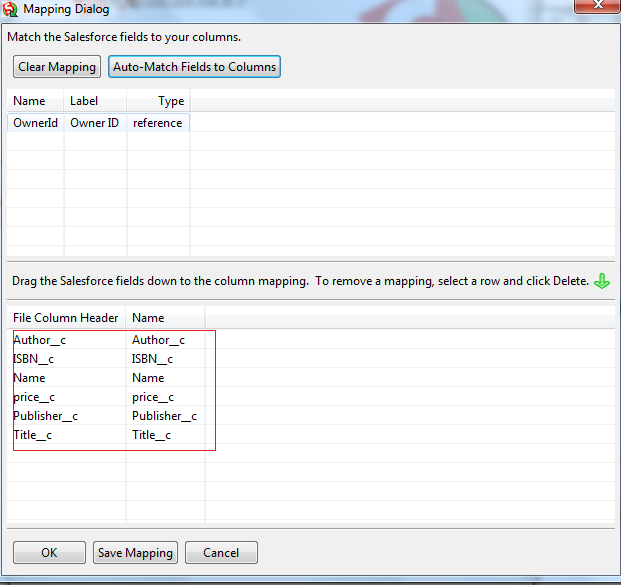Sort Salesforce fields by Label column header

coord(95,101)
